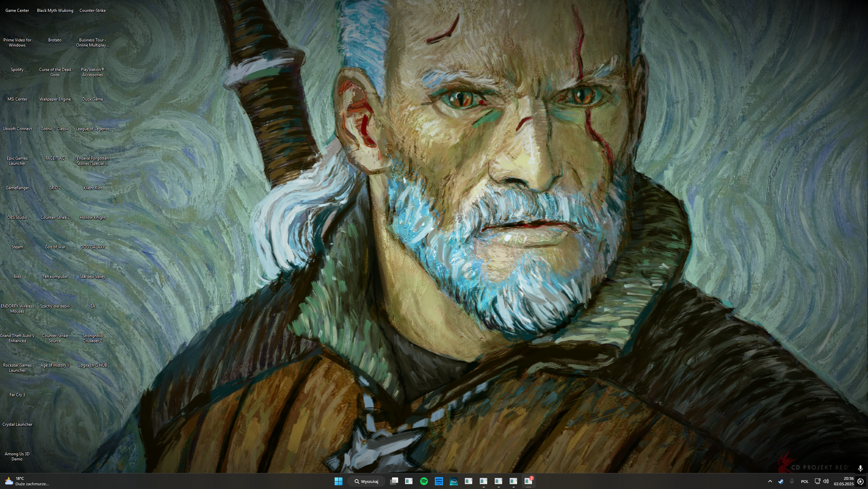The height and width of the screenshot is (489, 868).
Task: Select the GameRanger desktop shortcut
Action: pyautogui.click(x=17, y=188)
